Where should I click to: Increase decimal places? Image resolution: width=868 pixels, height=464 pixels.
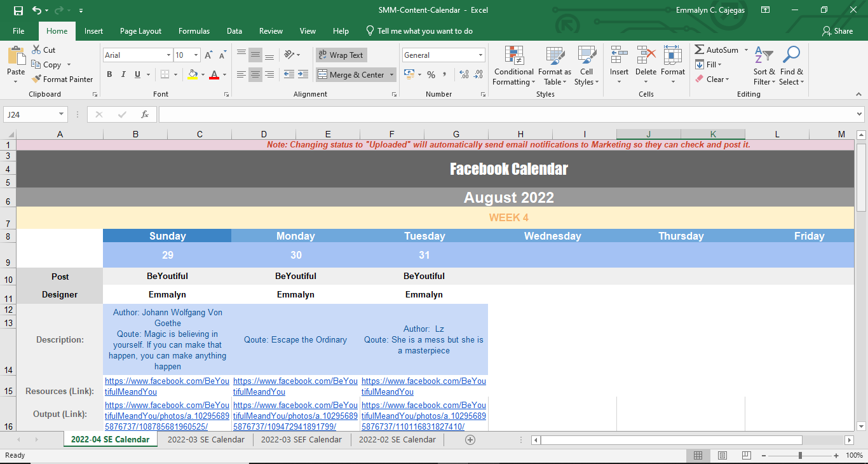(x=463, y=74)
